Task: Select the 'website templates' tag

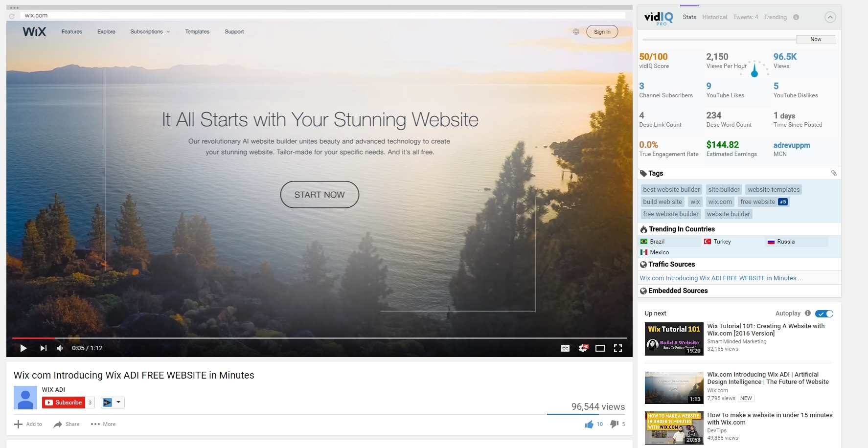Action: point(774,190)
